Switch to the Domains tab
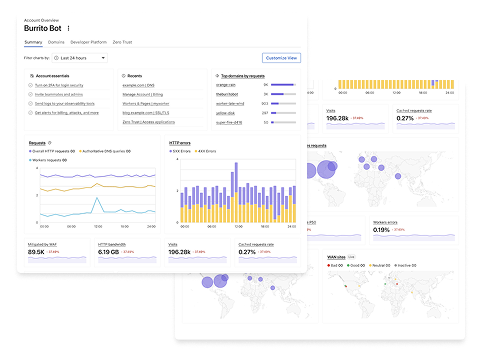The image size is (480, 360). pos(56,42)
